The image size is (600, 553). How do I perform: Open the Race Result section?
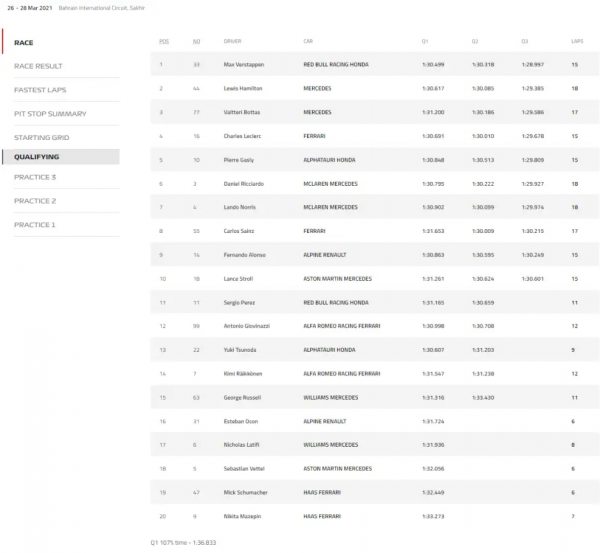38,66
